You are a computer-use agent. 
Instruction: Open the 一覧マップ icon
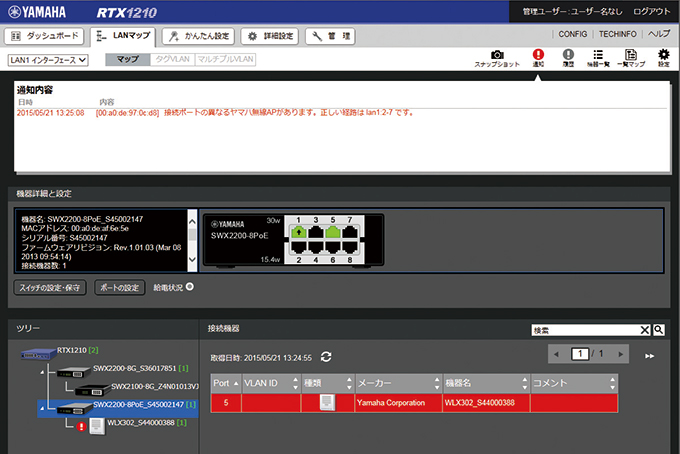(x=631, y=58)
